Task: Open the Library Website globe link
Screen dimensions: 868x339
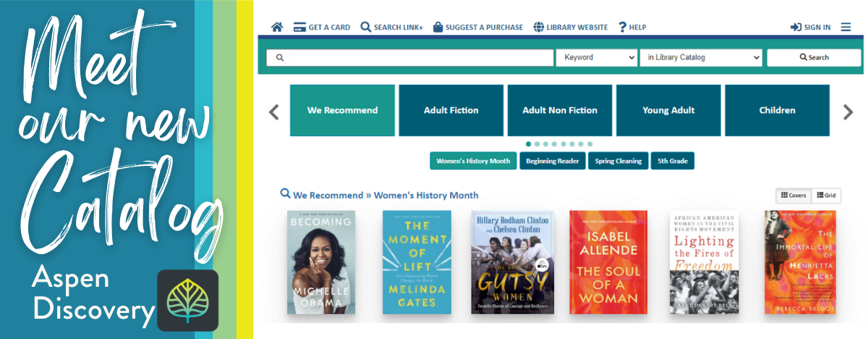Action: coord(539,28)
